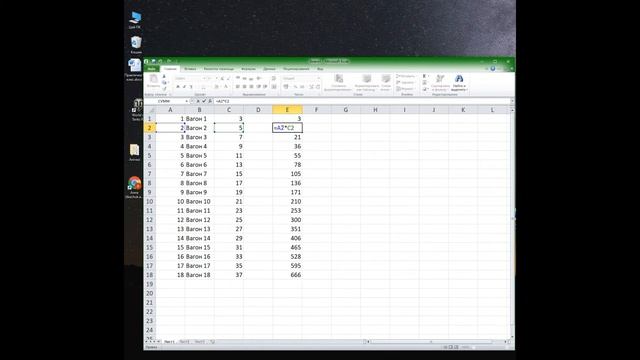
Task: Switch to the Page Layout (Разметка страницы) tab
Action: tap(219, 69)
